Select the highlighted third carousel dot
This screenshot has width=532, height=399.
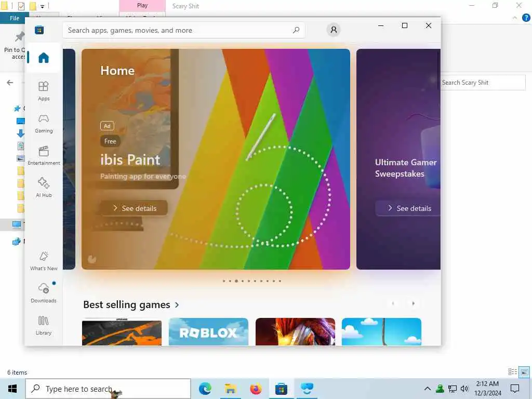[236, 281]
